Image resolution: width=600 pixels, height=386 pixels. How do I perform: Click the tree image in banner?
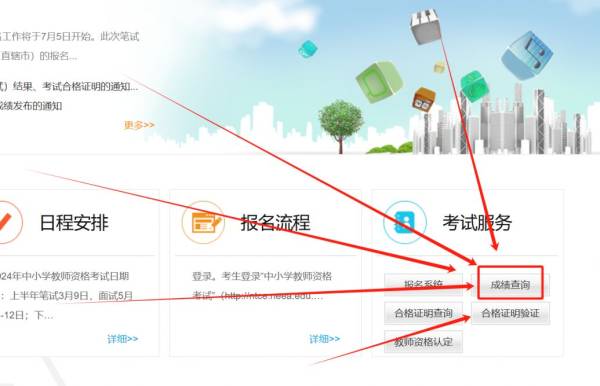(340, 126)
